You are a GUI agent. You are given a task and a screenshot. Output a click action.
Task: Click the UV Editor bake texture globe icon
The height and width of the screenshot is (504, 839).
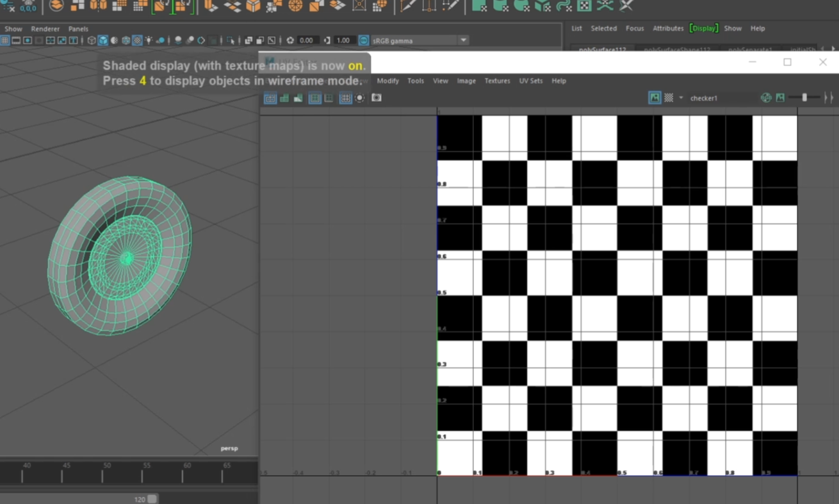766,98
